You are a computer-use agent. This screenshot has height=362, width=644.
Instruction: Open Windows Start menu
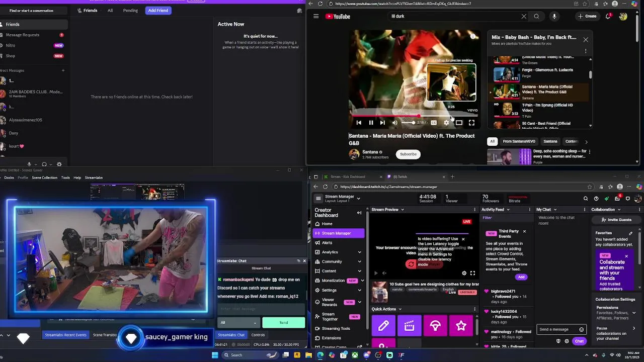click(215, 355)
